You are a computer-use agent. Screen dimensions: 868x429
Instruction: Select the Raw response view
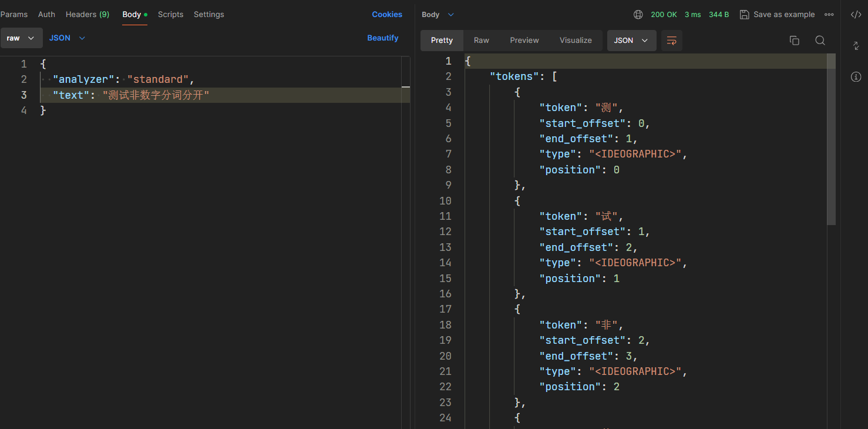(x=482, y=41)
